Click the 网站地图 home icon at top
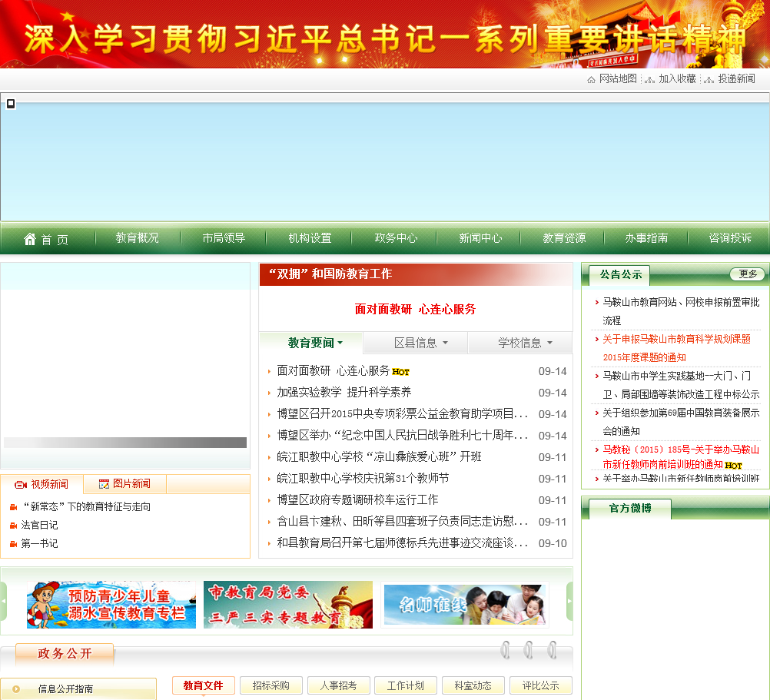Viewport: 770px width, 700px height. coord(591,79)
